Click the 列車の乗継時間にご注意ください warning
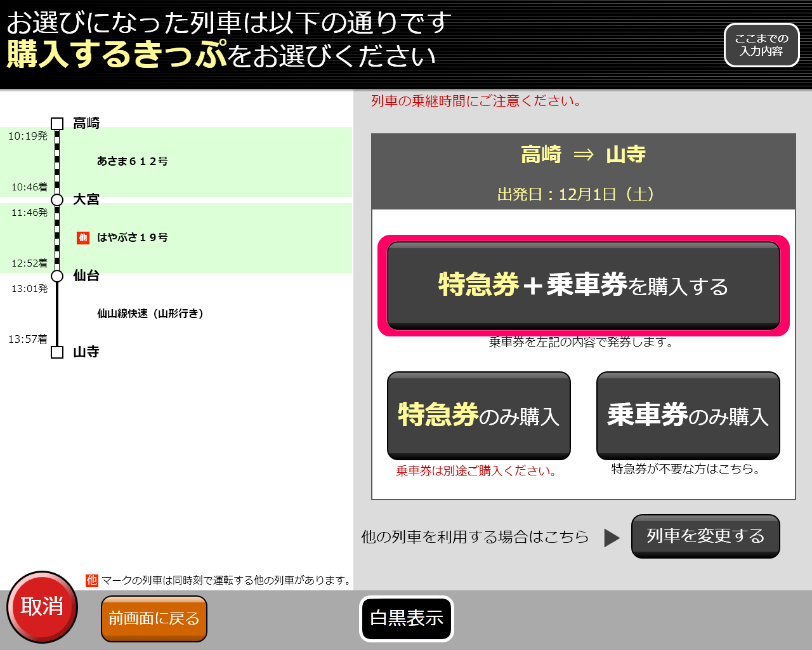 476,101
